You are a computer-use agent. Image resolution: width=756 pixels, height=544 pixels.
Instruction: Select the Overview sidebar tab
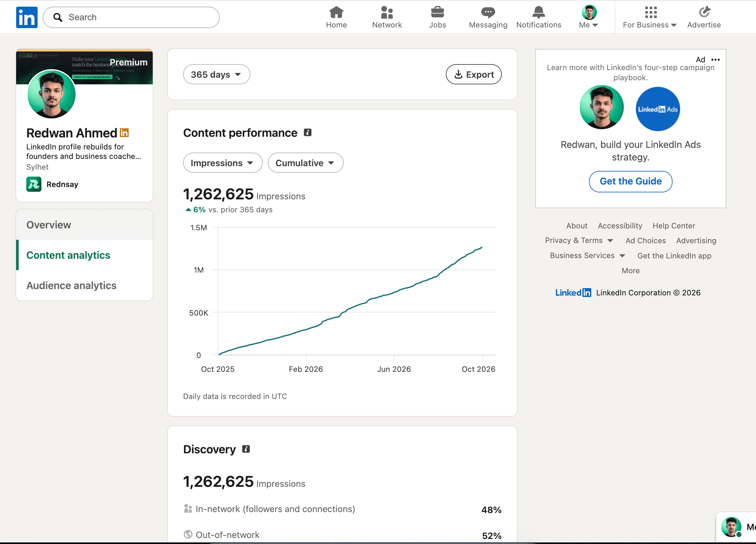[85, 225]
